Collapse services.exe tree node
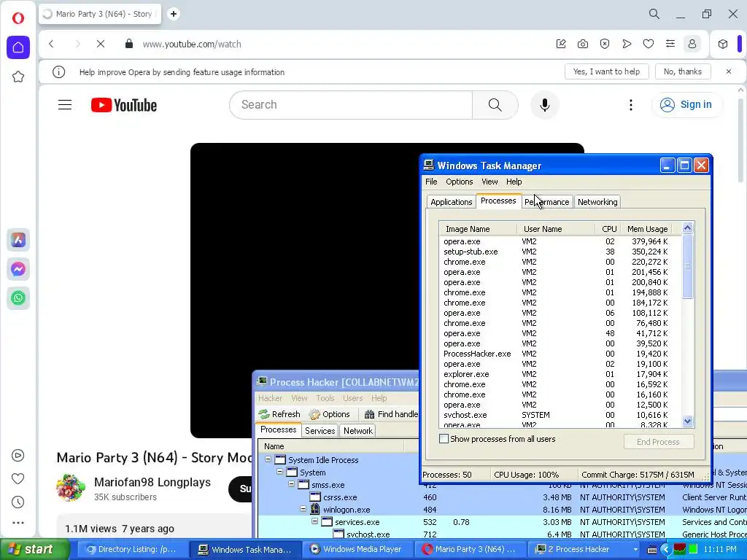 coord(314,521)
